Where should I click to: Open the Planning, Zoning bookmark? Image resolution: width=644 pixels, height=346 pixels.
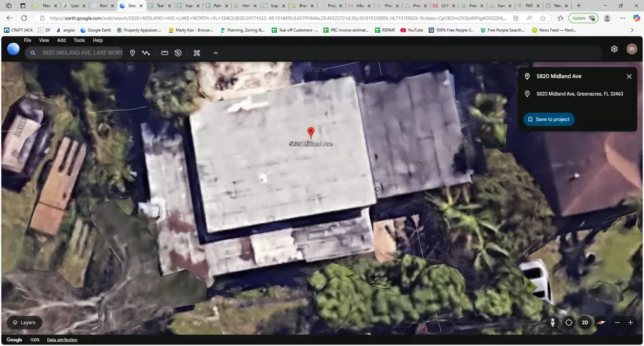pyautogui.click(x=243, y=30)
